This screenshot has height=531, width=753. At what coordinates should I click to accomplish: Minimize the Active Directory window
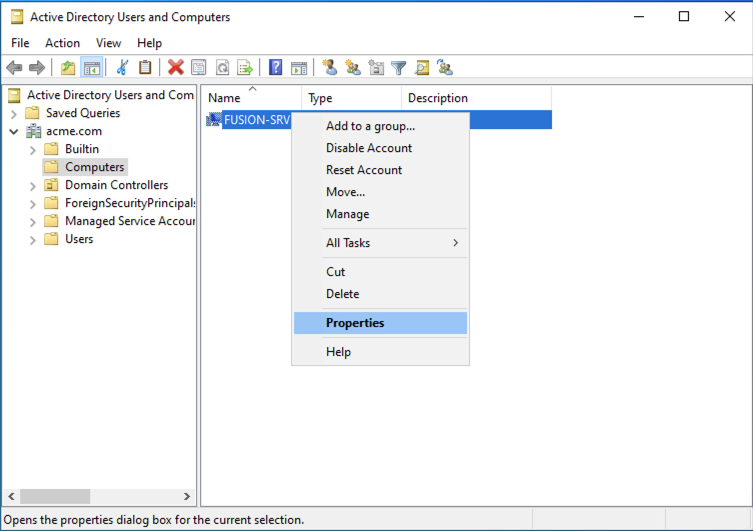click(639, 16)
